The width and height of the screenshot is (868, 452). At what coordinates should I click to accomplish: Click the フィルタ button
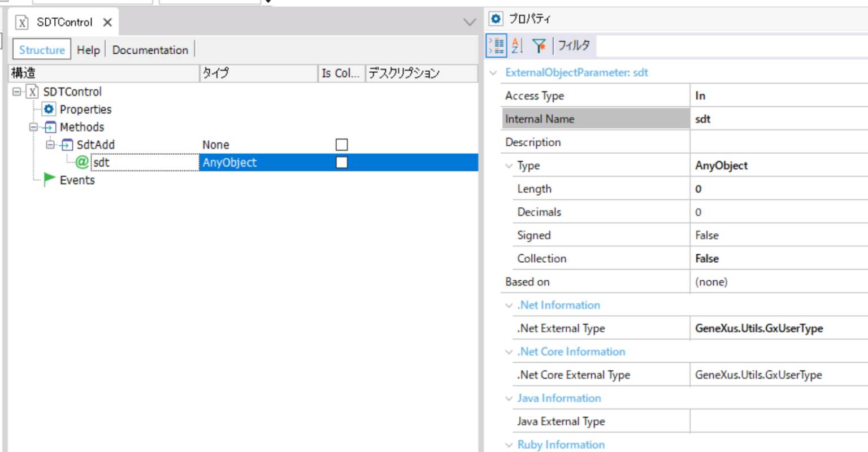pyautogui.click(x=573, y=45)
